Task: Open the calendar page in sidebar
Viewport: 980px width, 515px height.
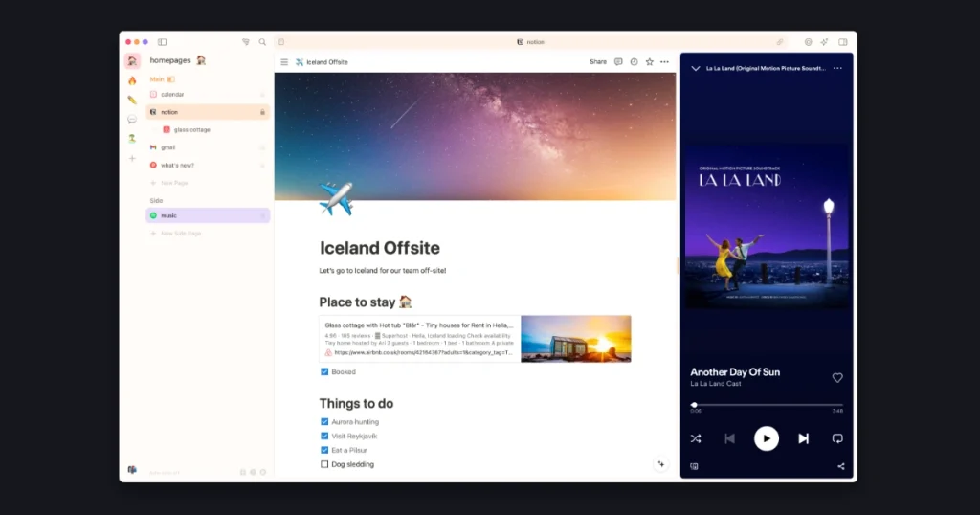Action: coord(208,95)
